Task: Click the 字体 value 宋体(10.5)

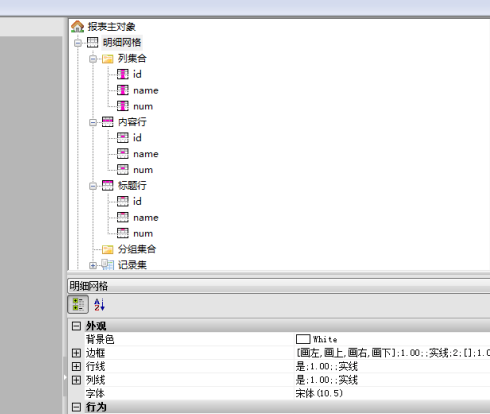Action: (x=319, y=393)
